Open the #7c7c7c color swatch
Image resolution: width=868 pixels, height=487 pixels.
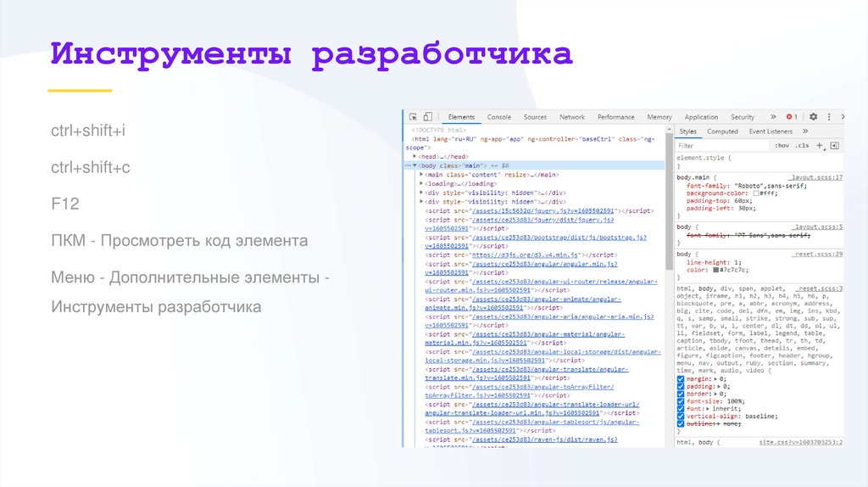(x=715, y=271)
